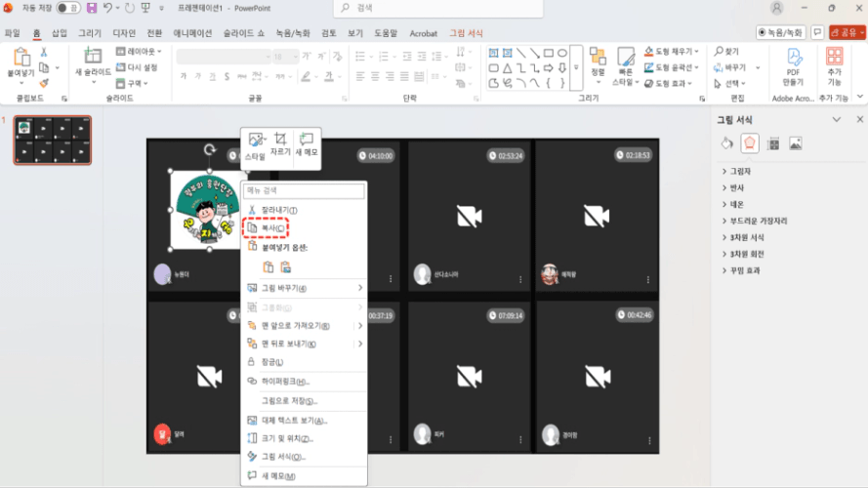Expand the 네온 section
The height and width of the screenshot is (488, 868).
coord(733,205)
